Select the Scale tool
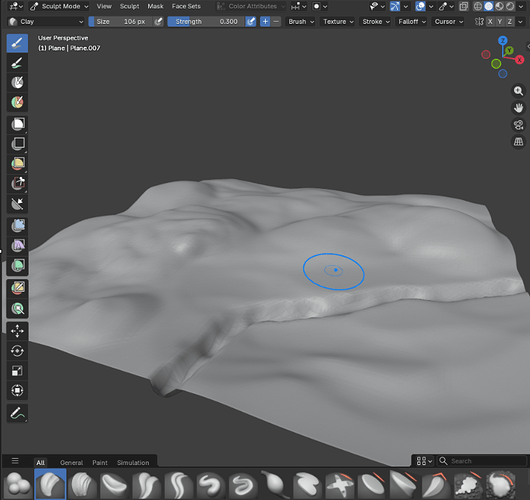 [x=17, y=371]
